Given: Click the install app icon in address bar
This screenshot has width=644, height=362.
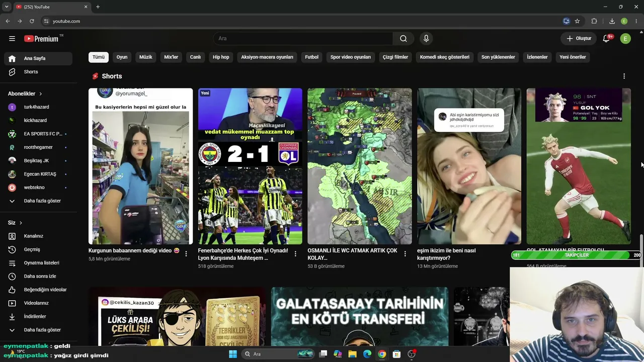Looking at the screenshot, I should click(x=567, y=21).
